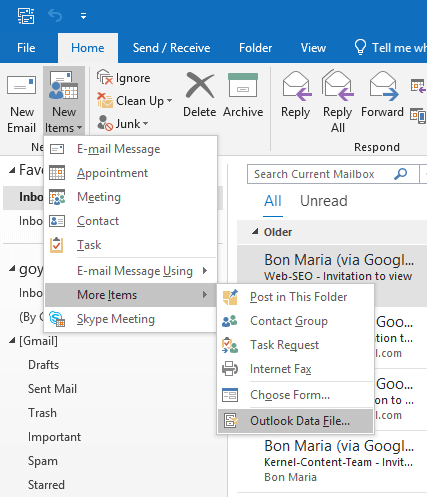Image resolution: width=427 pixels, height=497 pixels.
Task: Click the Tell me lightbulb search box
Action: point(390,48)
